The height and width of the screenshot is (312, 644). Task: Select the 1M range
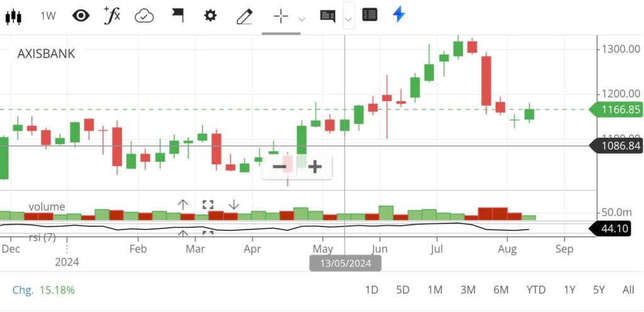pos(435,290)
